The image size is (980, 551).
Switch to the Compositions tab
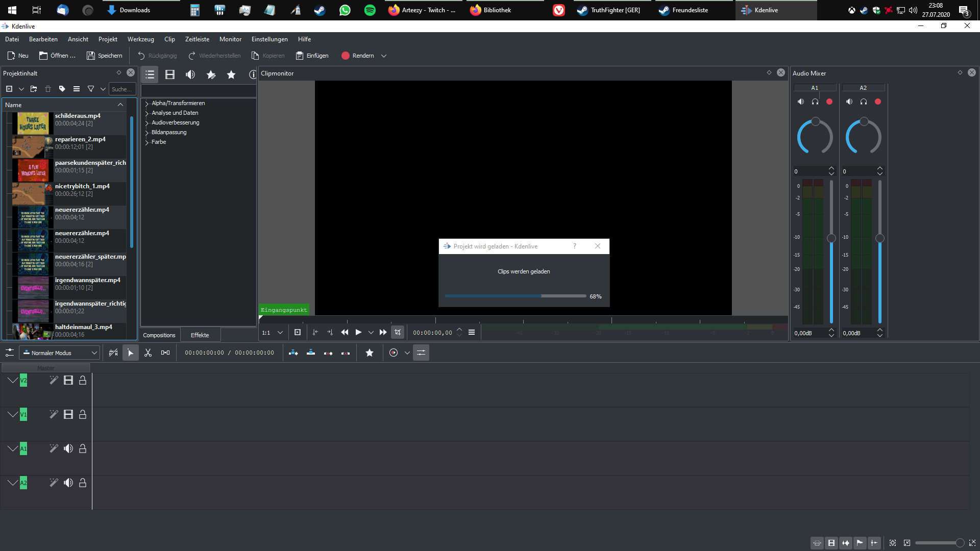(x=159, y=335)
